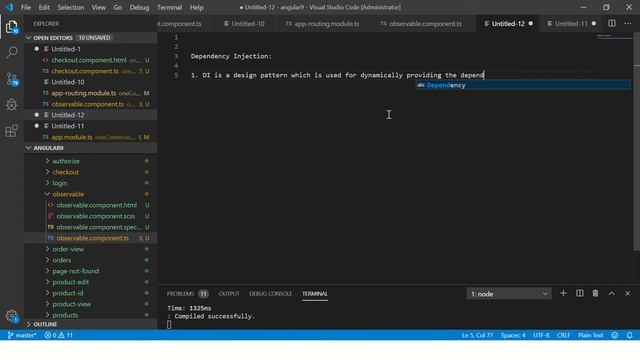Expand the product-view folder
This screenshot has height=360, width=640.
tap(71, 304)
